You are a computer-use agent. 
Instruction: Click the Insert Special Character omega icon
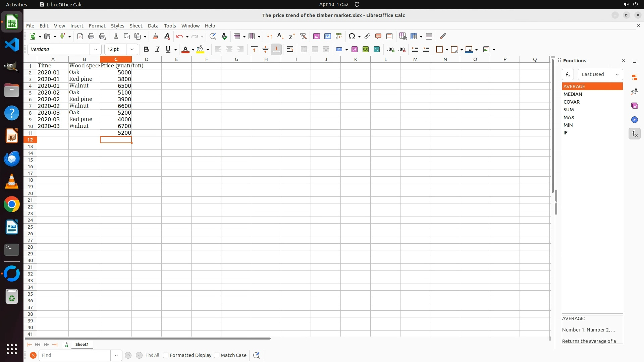(x=352, y=36)
